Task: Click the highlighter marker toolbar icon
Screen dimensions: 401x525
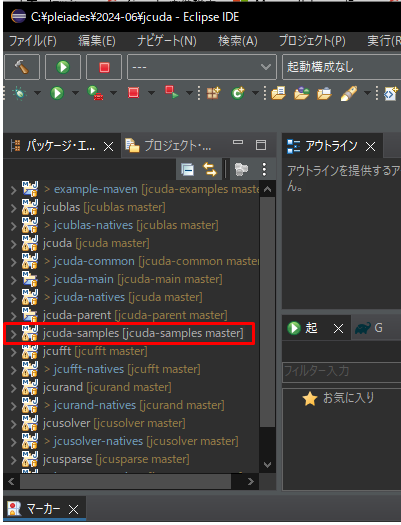Action: tap(349, 93)
